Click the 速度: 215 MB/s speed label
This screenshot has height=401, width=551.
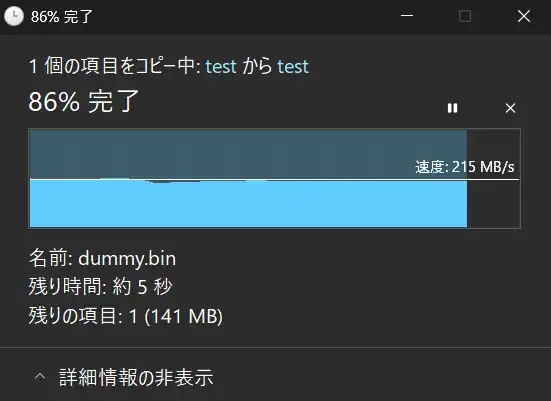[x=465, y=167]
